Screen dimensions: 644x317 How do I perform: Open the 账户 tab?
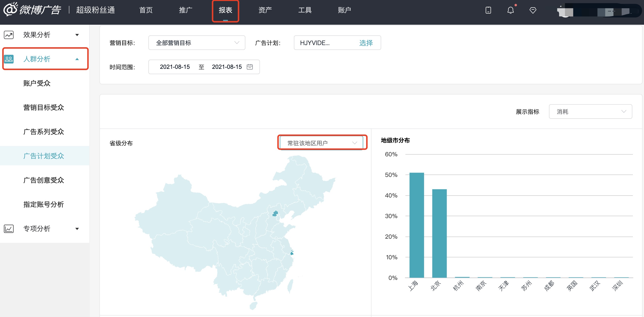(x=345, y=10)
